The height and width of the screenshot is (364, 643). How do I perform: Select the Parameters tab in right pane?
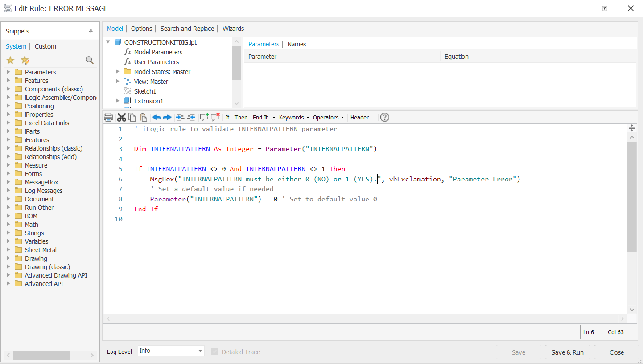264,44
